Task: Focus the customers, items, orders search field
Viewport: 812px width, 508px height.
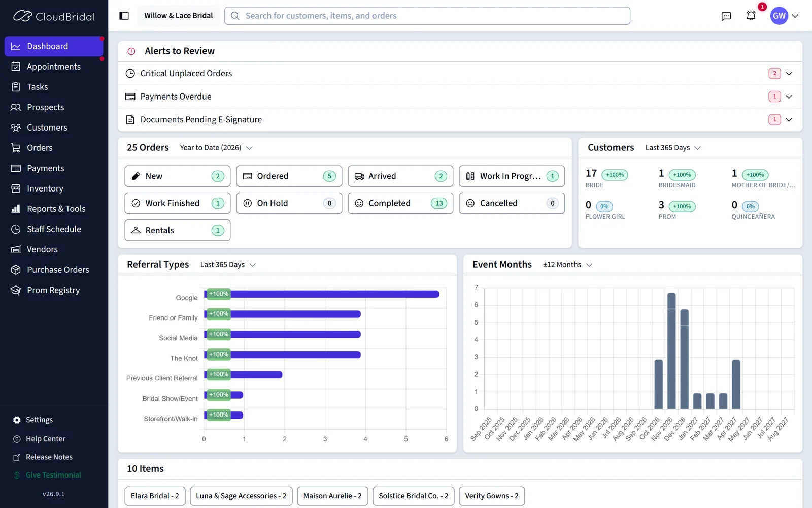Action: pos(427,16)
